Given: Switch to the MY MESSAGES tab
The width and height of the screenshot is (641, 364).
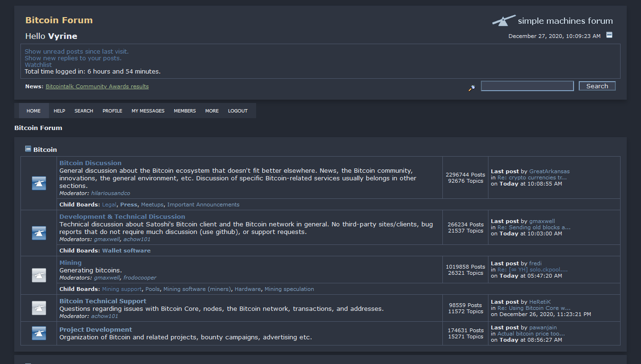Looking at the screenshot, I should 148,111.
